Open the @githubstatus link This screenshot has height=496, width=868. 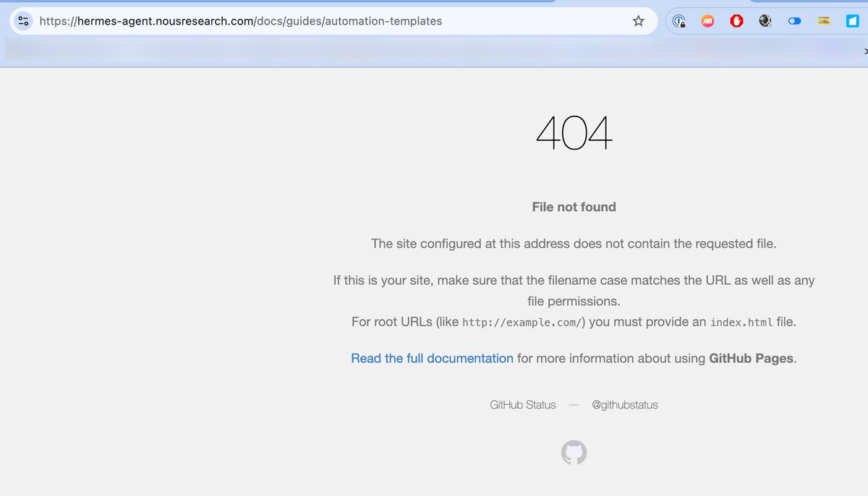625,405
